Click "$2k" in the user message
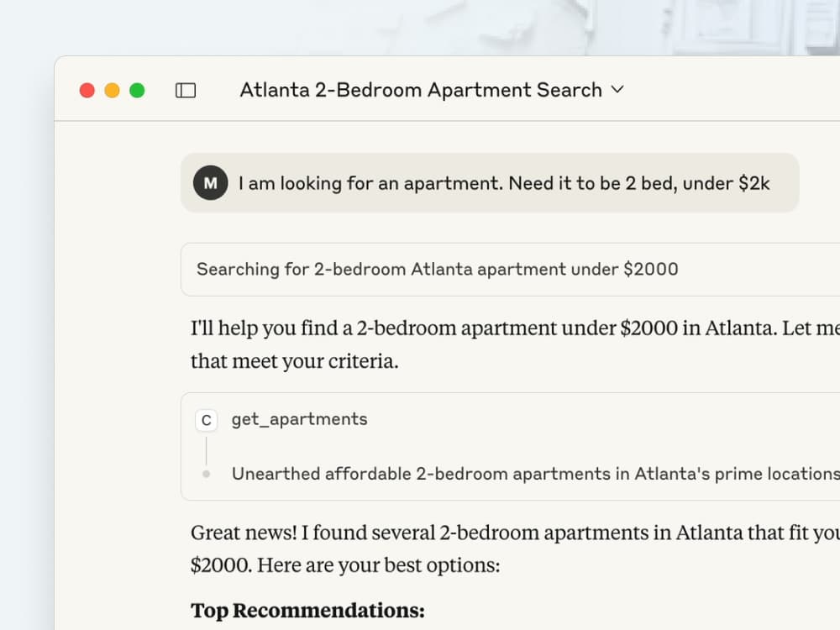 [x=753, y=182]
